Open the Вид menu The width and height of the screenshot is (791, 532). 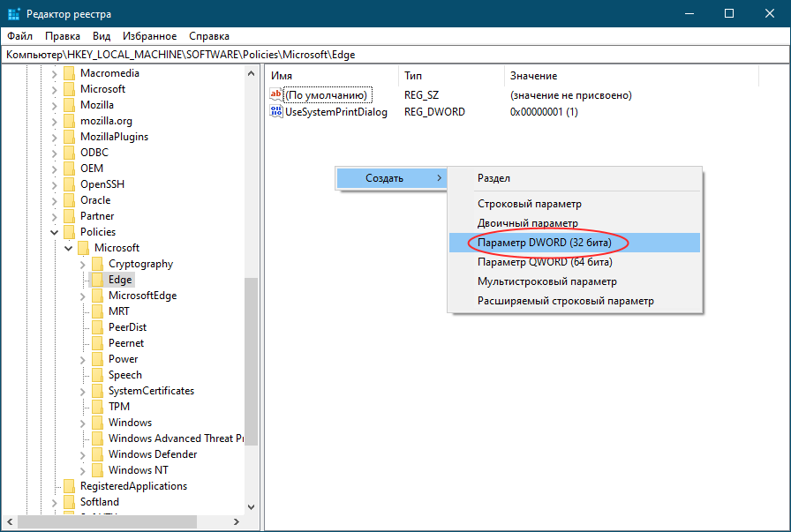(x=102, y=36)
